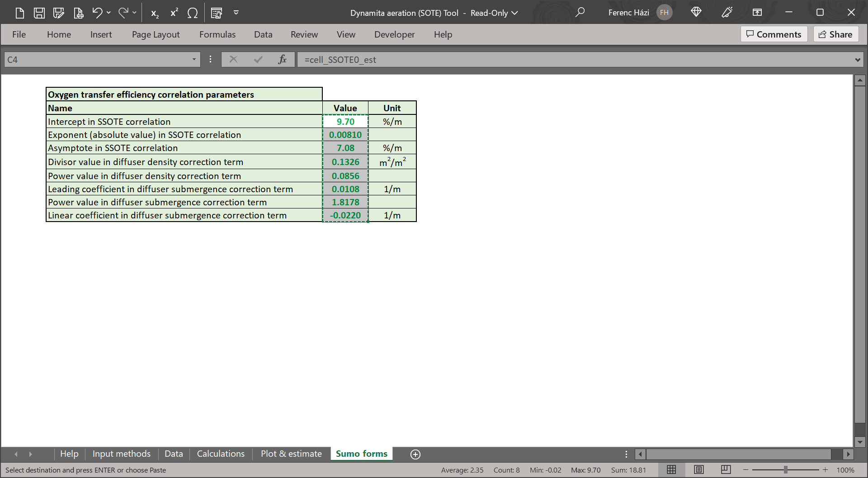The width and height of the screenshot is (868, 478).
Task: Adjust the zoom slider handle
Action: 786,470
